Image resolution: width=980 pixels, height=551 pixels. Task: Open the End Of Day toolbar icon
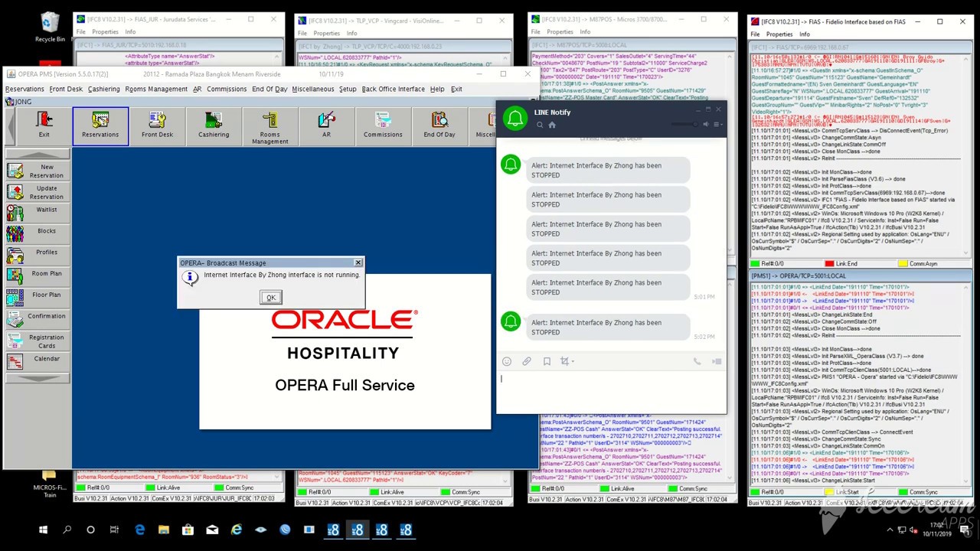[x=439, y=125]
